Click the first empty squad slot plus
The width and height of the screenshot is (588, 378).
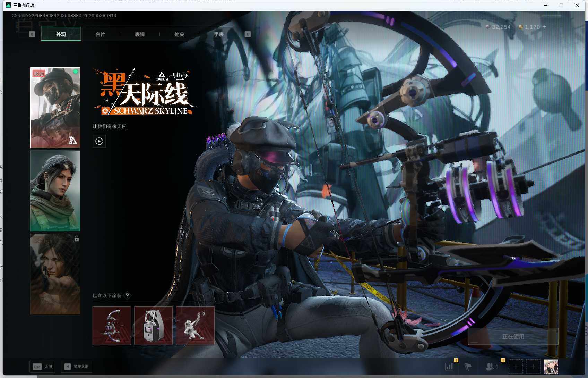click(516, 367)
